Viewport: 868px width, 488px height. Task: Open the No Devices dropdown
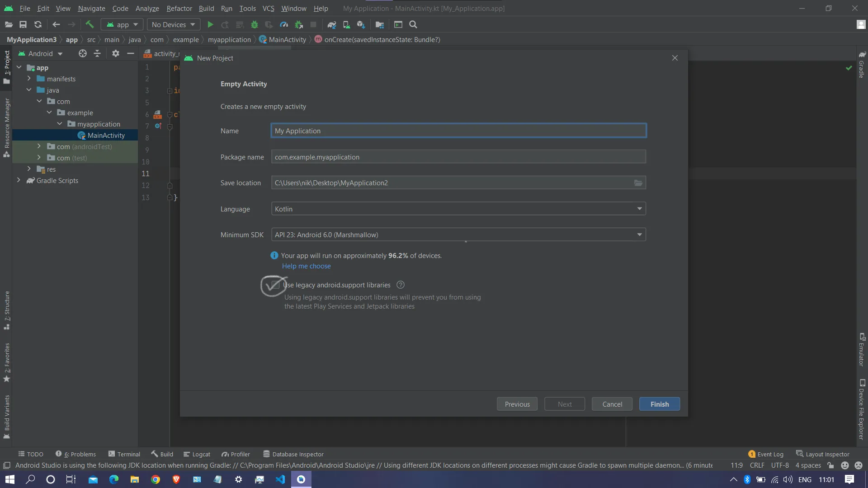point(173,25)
